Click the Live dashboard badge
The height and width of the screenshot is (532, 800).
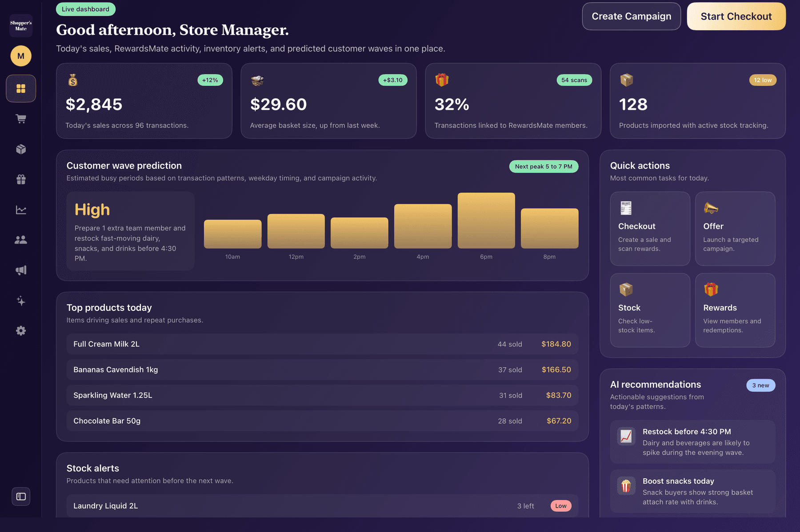coord(85,9)
